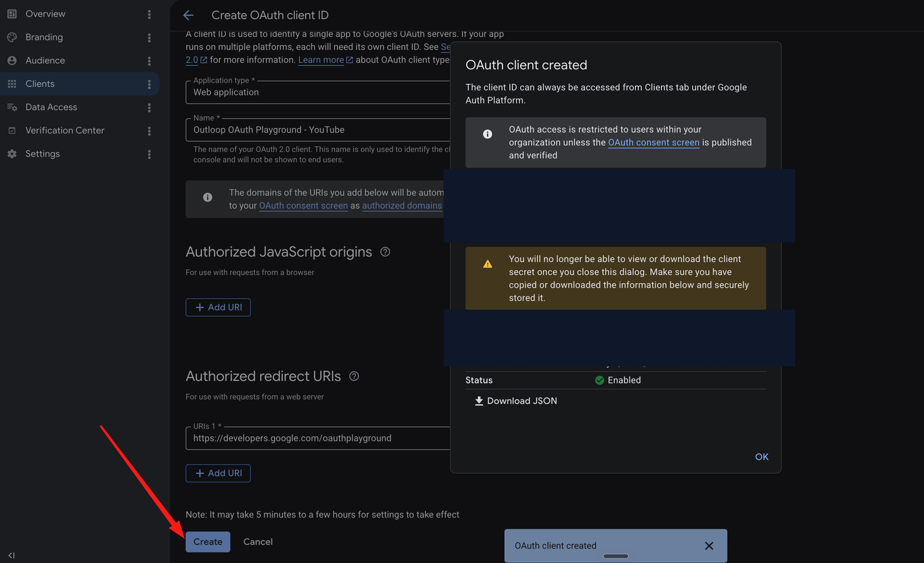Viewport: 924px width, 563px height.
Task: Open the three-dot menu next to Verification Center
Action: point(149,131)
